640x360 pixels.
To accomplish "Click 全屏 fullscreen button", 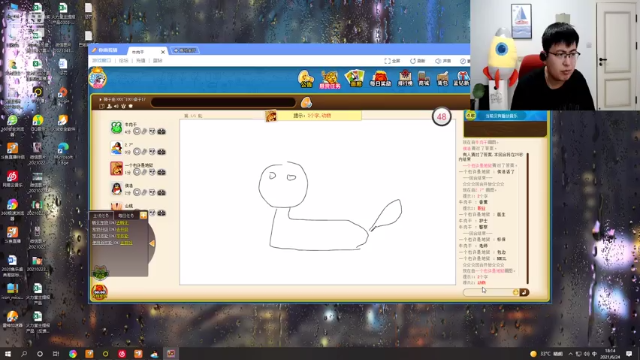I will (392, 61).
